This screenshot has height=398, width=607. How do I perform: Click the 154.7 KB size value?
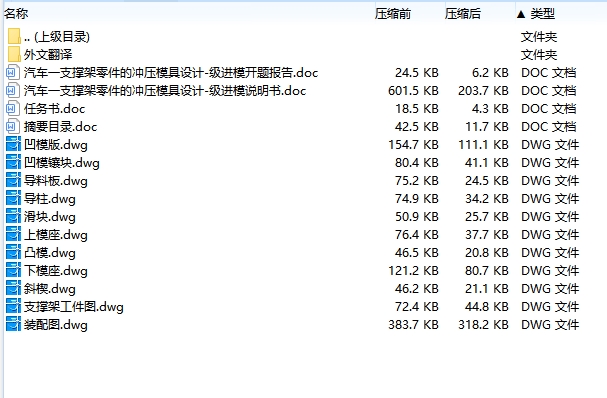click(x=413, y=144)
